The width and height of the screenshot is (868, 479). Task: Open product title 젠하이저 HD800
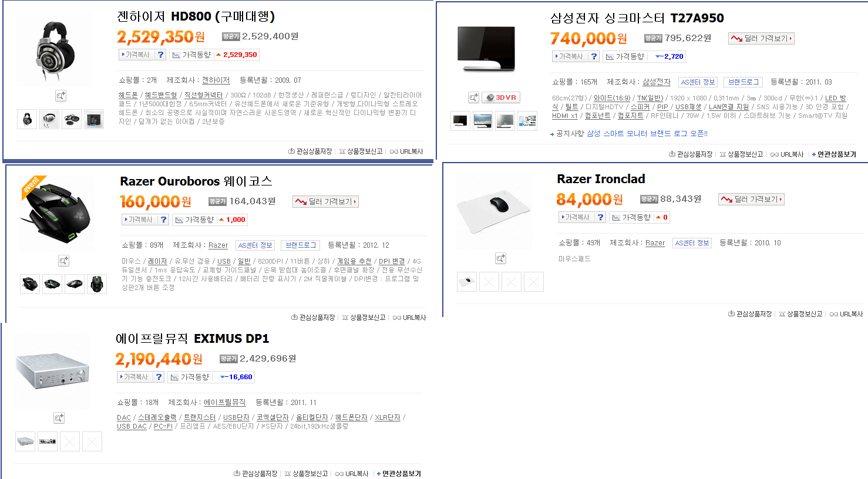click(x=196, y=16)
